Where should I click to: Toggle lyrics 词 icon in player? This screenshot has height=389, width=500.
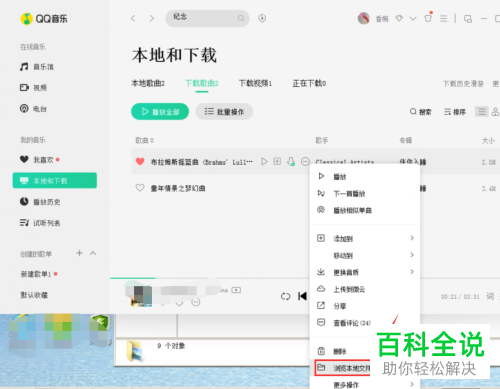click(x=490, y=296)
